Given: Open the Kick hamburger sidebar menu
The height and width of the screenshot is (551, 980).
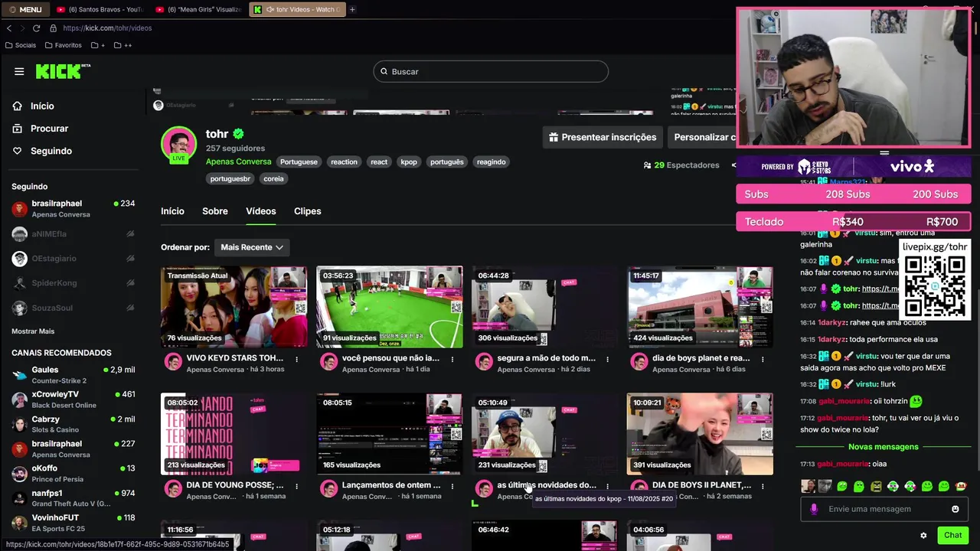Looking at the screenshot, I should (19, 71).
